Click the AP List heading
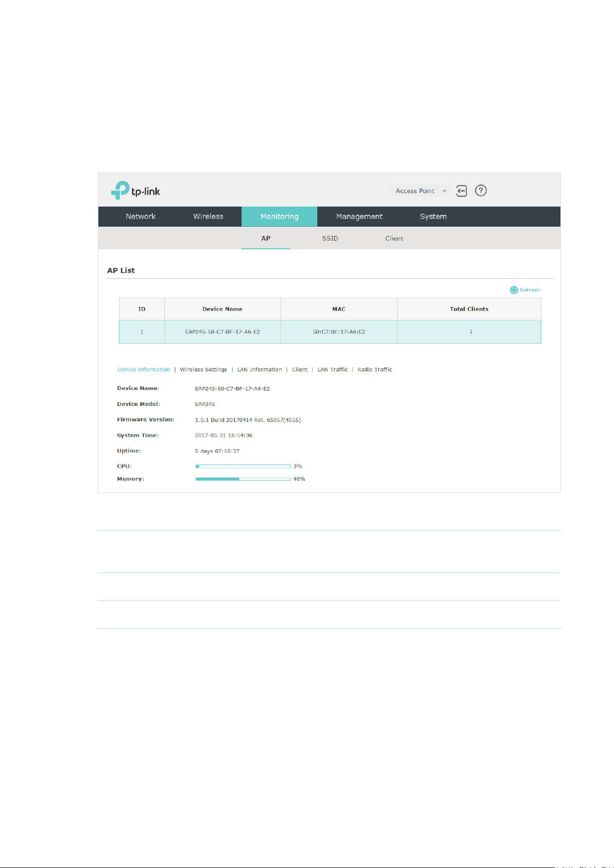Viewport: 614px width, 868px height. [121, 270]
